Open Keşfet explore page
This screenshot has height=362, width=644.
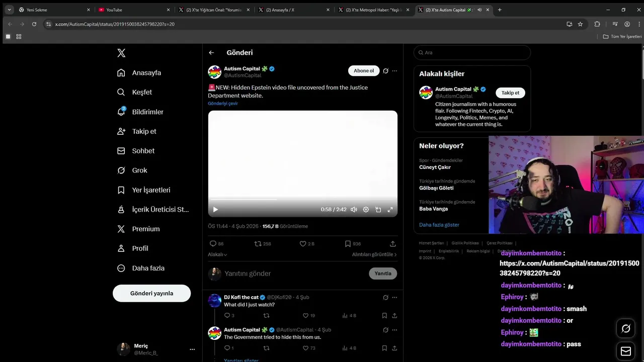[134, 92]
